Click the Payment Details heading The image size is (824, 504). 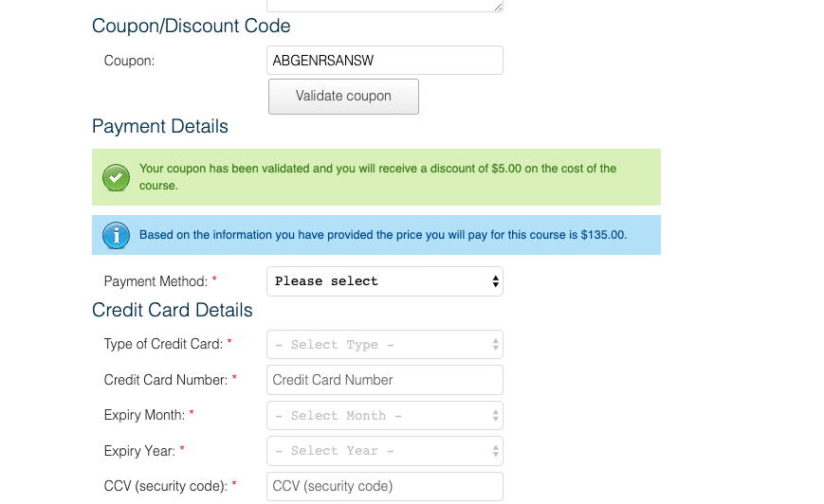pos(159,127)
